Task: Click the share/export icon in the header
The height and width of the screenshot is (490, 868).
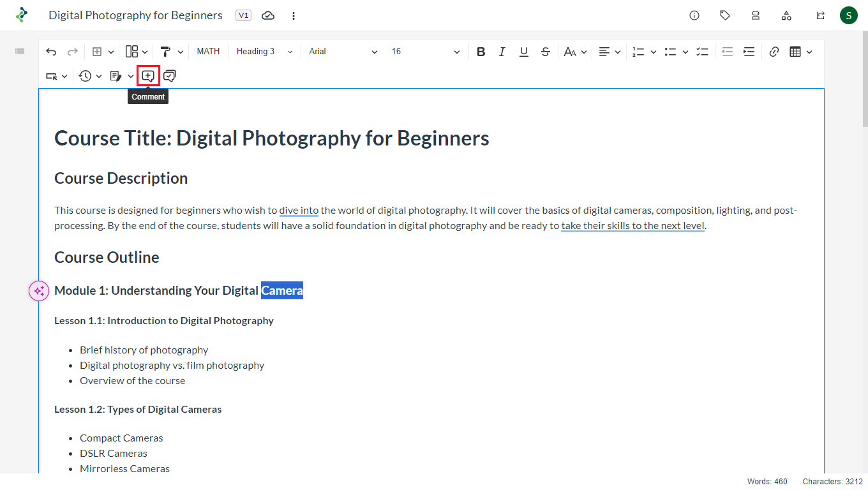Action: [x=821, y=15]
